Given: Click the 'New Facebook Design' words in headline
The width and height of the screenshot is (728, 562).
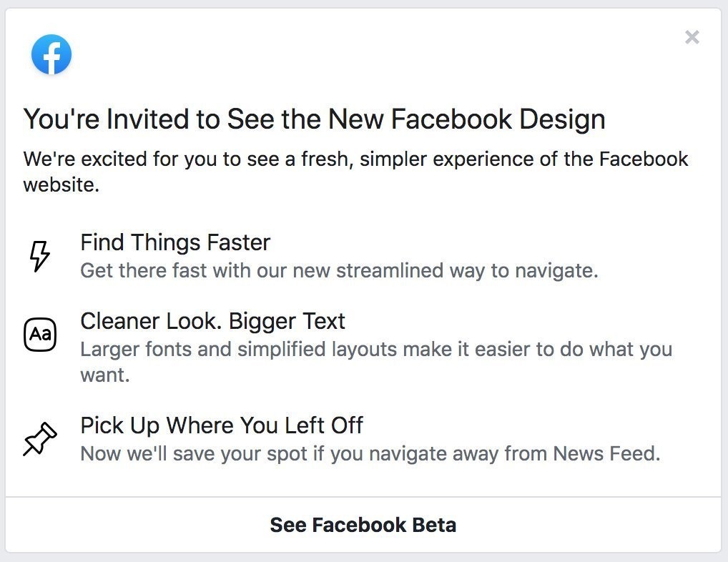Looking at the screenshot, I should tap(467, 119).
